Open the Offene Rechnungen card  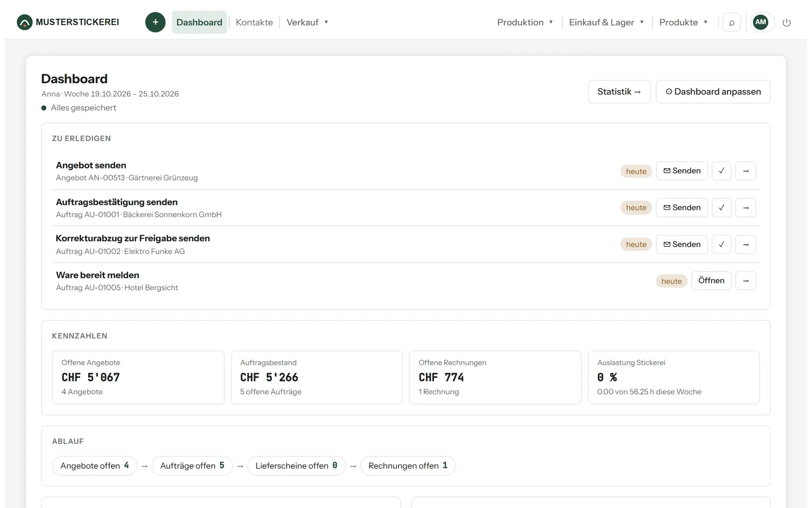tap(495, 377)
